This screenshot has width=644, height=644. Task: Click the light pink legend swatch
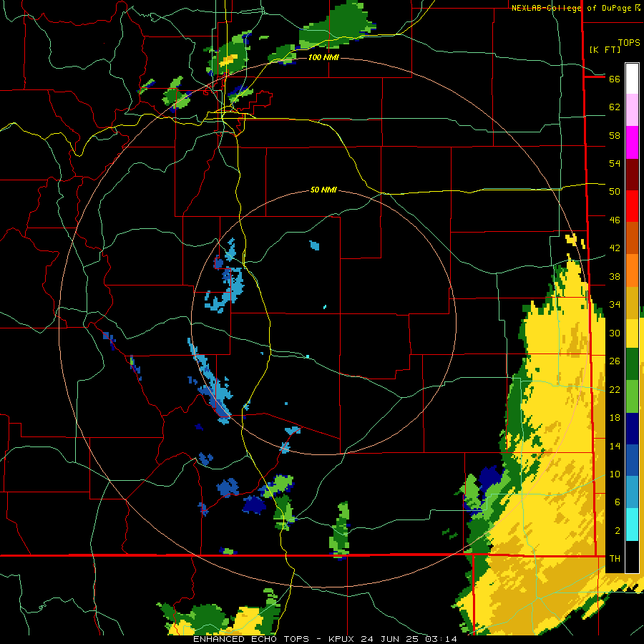click(632, 110)
